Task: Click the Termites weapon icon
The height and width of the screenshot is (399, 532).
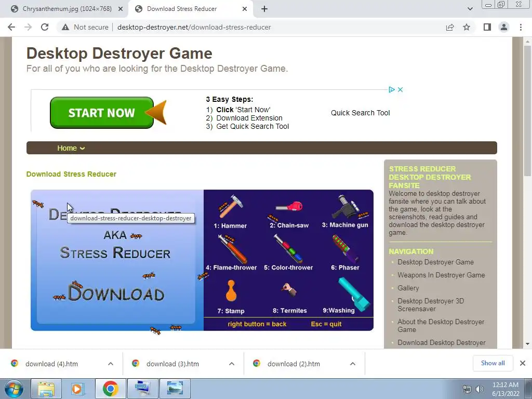Action: click(x=289, y=289)
